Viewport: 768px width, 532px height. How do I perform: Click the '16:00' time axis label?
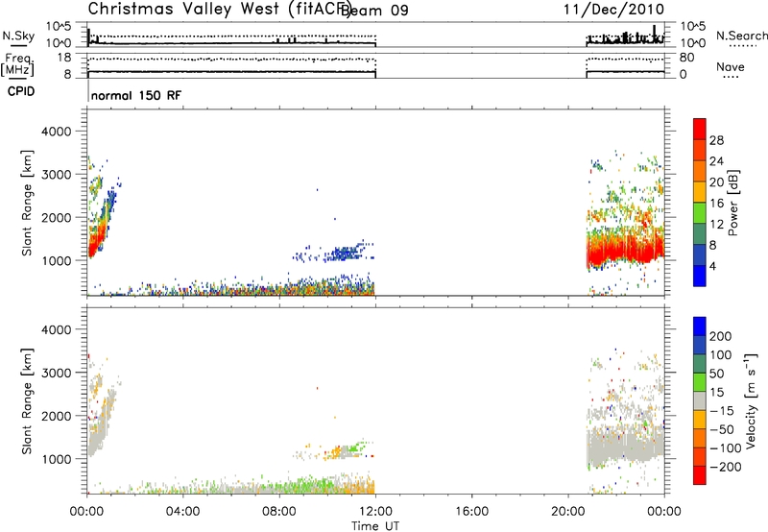point(471,512)
